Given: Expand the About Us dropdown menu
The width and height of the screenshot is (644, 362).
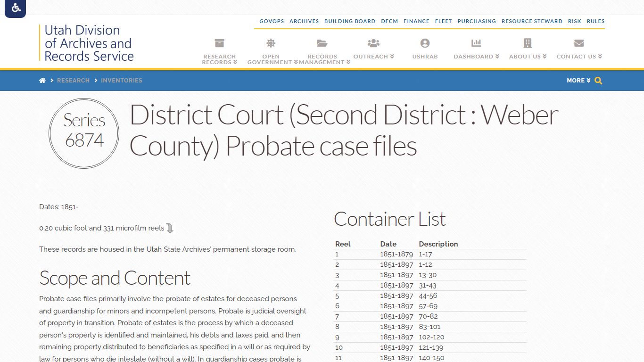Looking at the screenshot, I should pyautogui.click(x=528, y=57).
